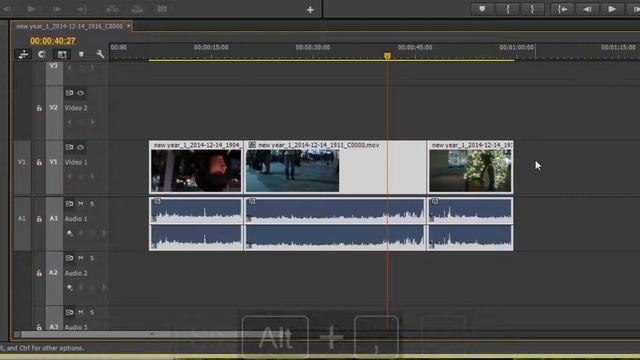Toggle Sync Lock on Video 1
Viewport: 640px width, 360px height.
point(69,147)
